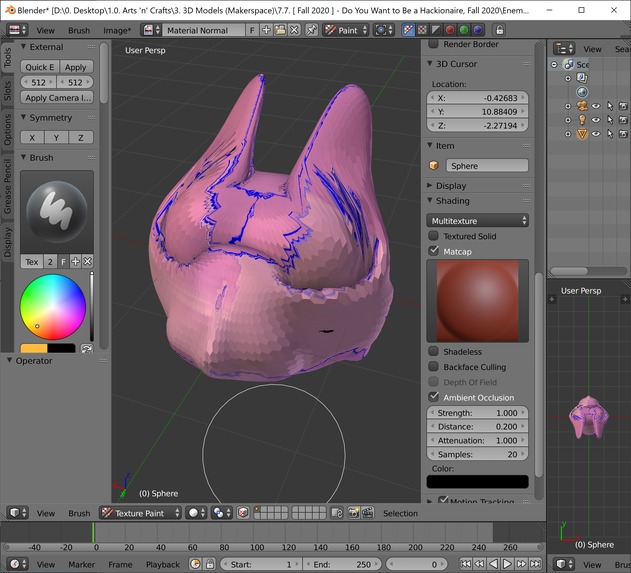Enable the Shadeless checkbox
The image size is (631, 573).
pyautogui.click(x=433, y=351)
